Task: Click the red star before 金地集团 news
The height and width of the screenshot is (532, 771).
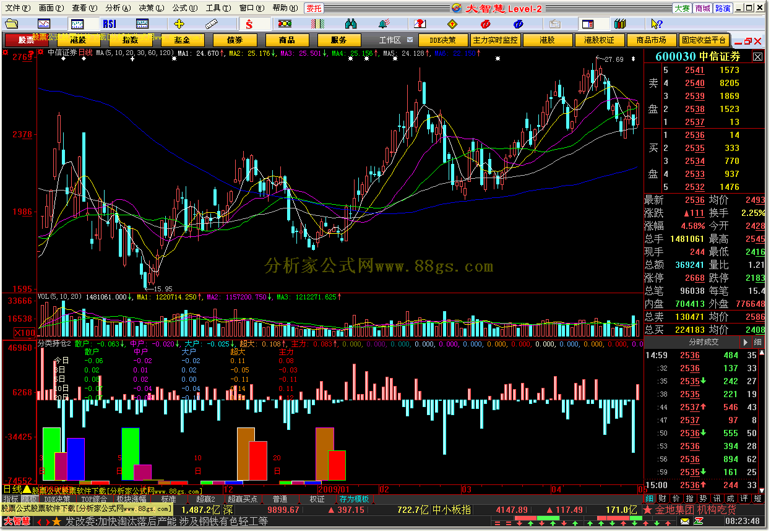Action: click(647, 510)
